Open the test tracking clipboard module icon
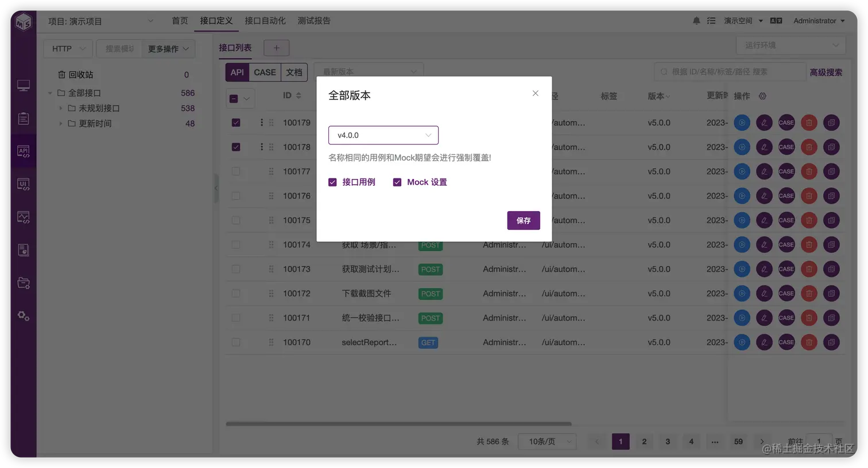This screenshot has height=468, width=868. click(23, 118)
